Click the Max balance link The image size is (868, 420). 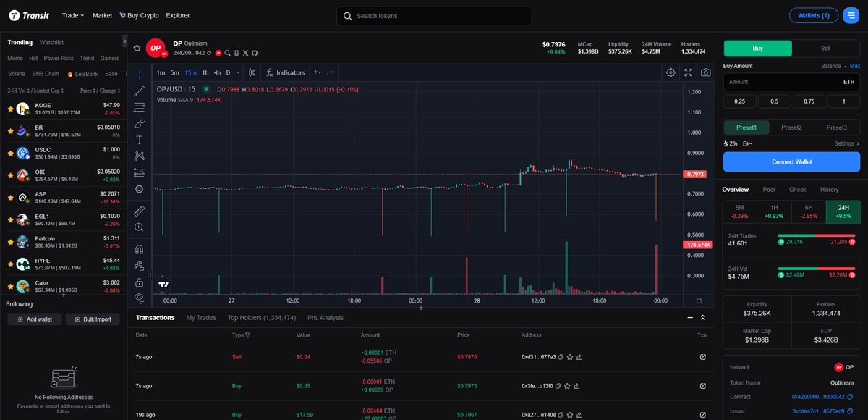(855, 66)
